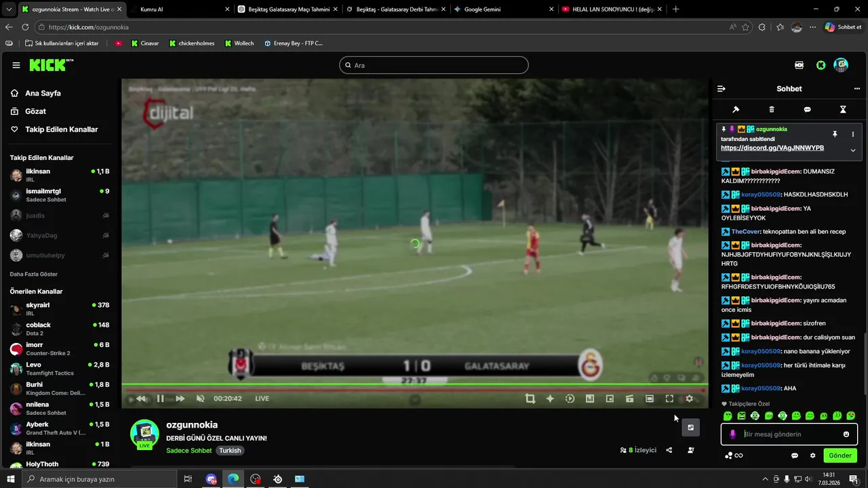The width and height of the screenshot is (868, 488).
Task: Click the share stream icon
Action: point(669,450)
